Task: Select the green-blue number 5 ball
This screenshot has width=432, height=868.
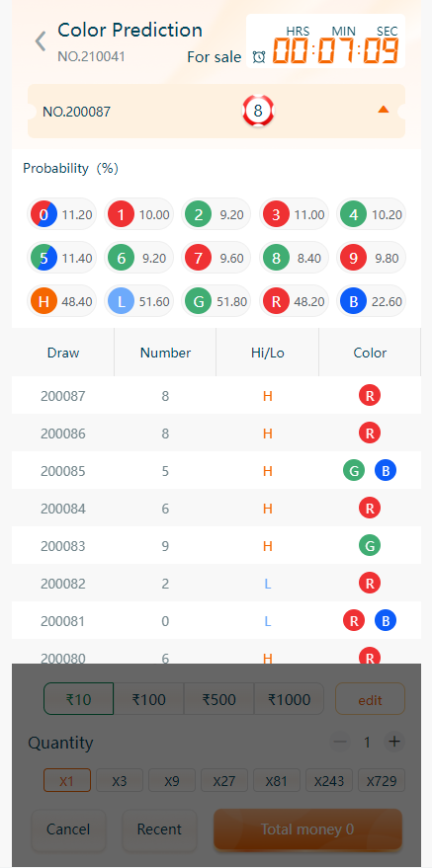Action: pyautogui.click(x=43, y=258)
